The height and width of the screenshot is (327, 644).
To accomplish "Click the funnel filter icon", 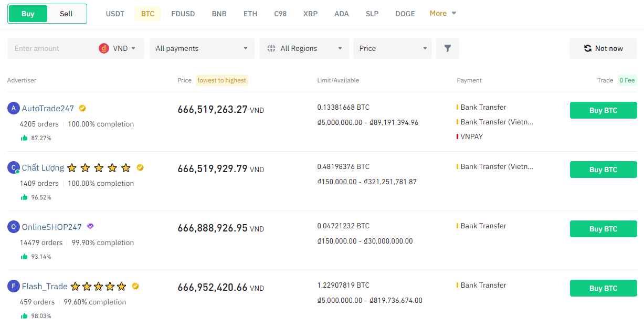I will coord(447,48).
